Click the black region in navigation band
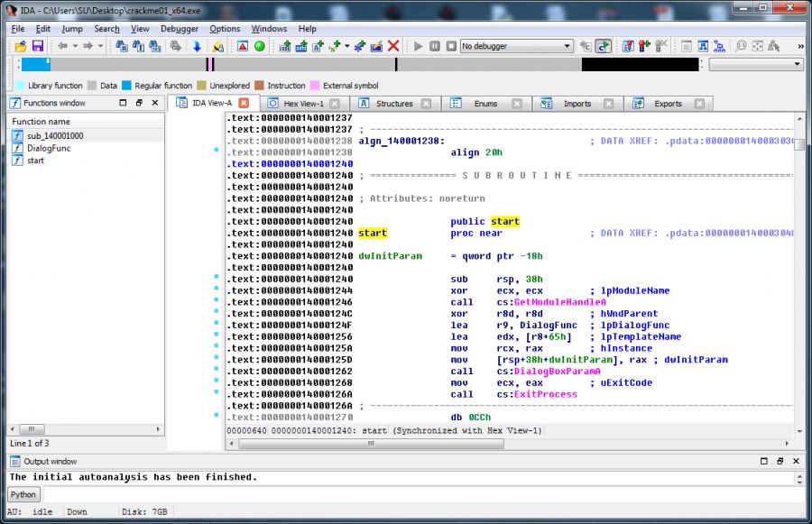This screenshot has height=524, width=812. pyautogui.click(x=639, y=65)
